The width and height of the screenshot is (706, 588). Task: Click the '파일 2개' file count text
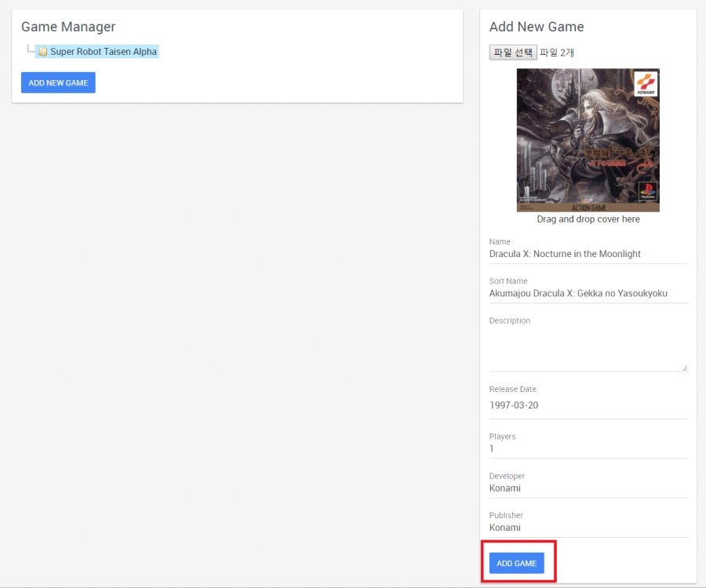(556, 53)
